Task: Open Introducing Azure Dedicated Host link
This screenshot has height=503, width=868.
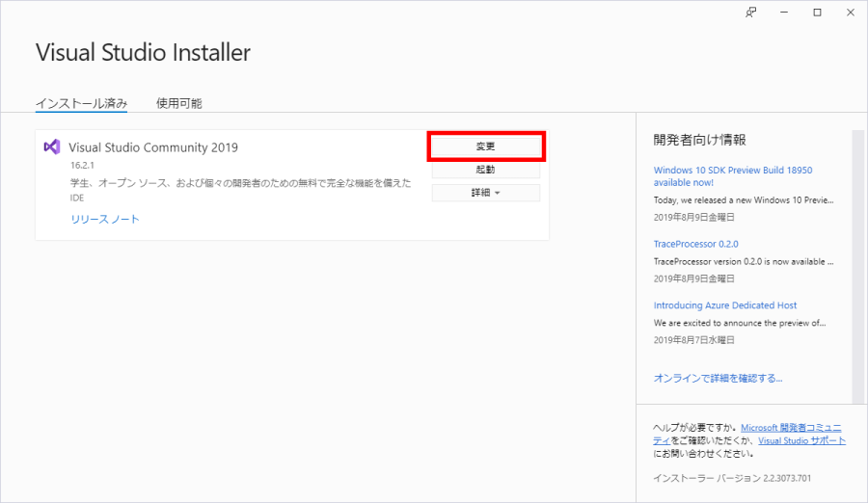Action: (x=725, y=305)
